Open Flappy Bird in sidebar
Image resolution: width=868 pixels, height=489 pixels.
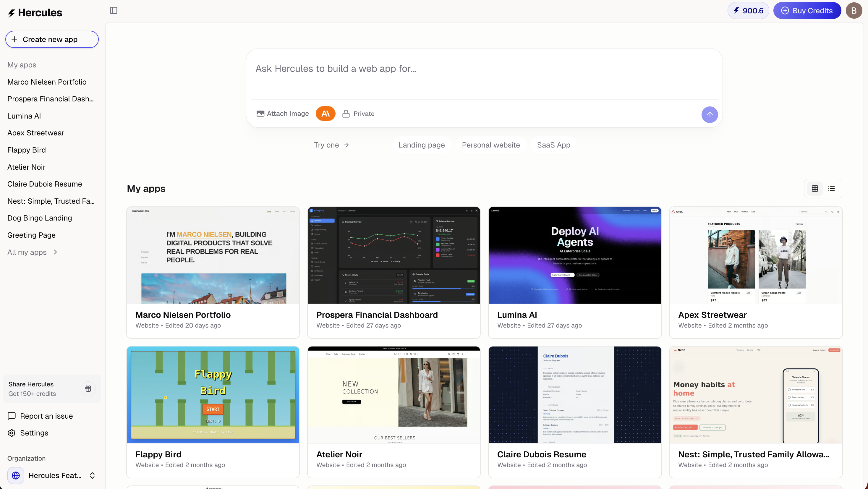26,150
